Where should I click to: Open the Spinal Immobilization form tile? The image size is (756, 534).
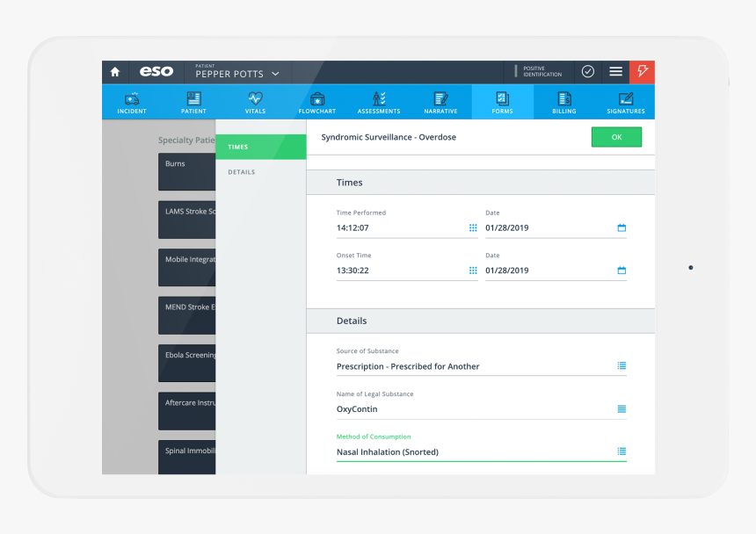186,457
